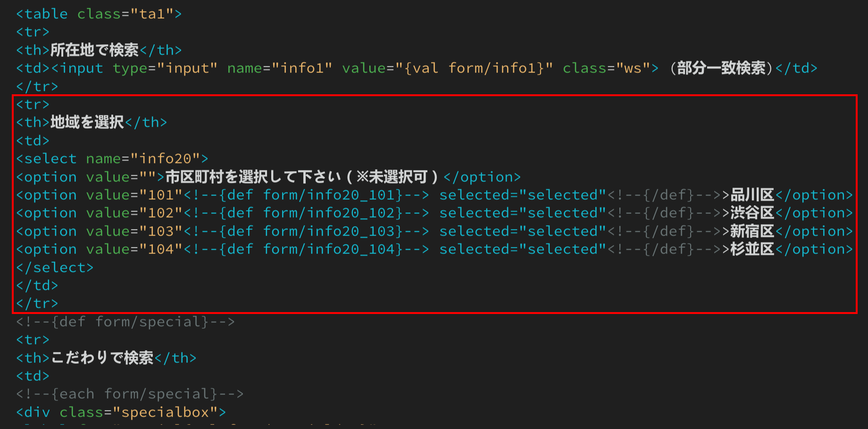Screen dimensions: 868x429
Task: Click the option line with value 101
Action: pyautogui.click(x=434, y=195)
